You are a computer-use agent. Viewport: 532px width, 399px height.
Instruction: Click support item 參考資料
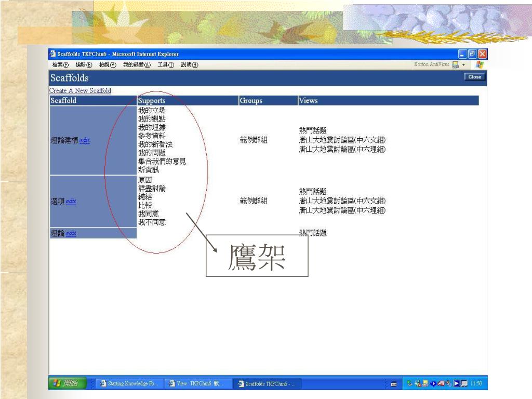point(152,136)
